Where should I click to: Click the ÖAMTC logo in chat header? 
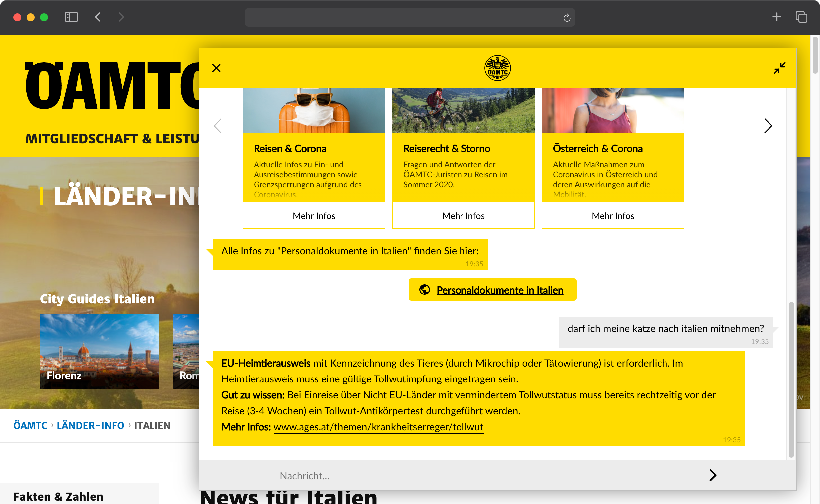tap(497, 68)
